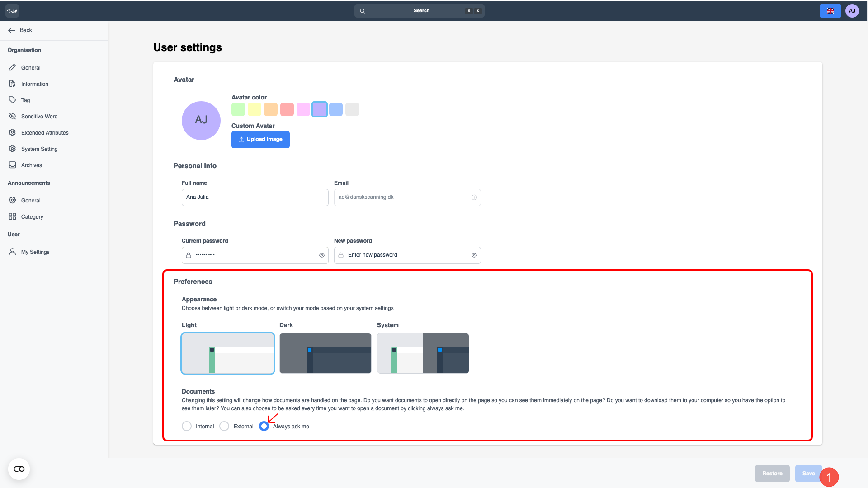Open the chat widget bubble icon

[x=19, y=469]
